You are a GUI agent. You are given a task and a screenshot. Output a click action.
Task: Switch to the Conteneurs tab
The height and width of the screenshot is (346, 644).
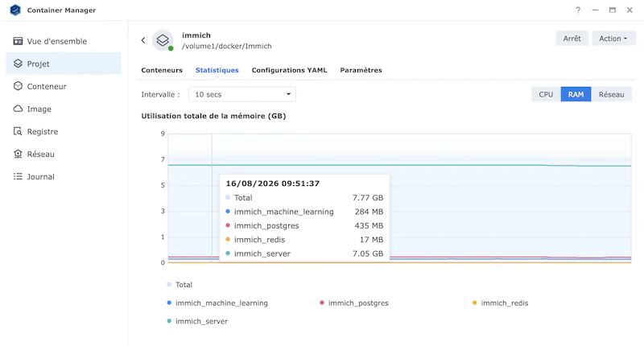(x=162, y=70)
